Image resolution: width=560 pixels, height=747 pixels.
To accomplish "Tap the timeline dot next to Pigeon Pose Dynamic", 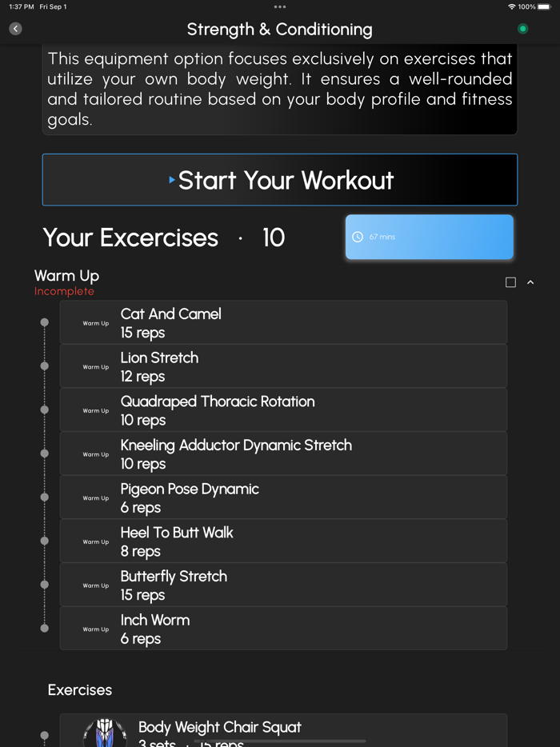I will [x=46, y=497].
